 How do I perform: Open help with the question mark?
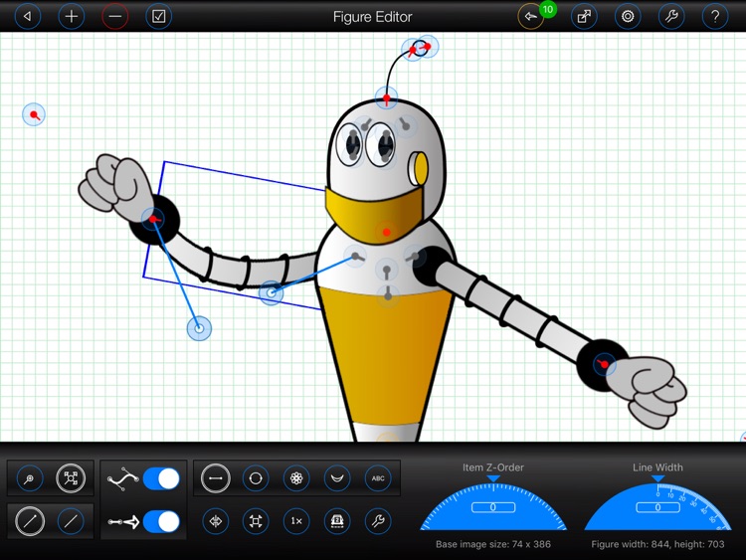click(715, 17)
